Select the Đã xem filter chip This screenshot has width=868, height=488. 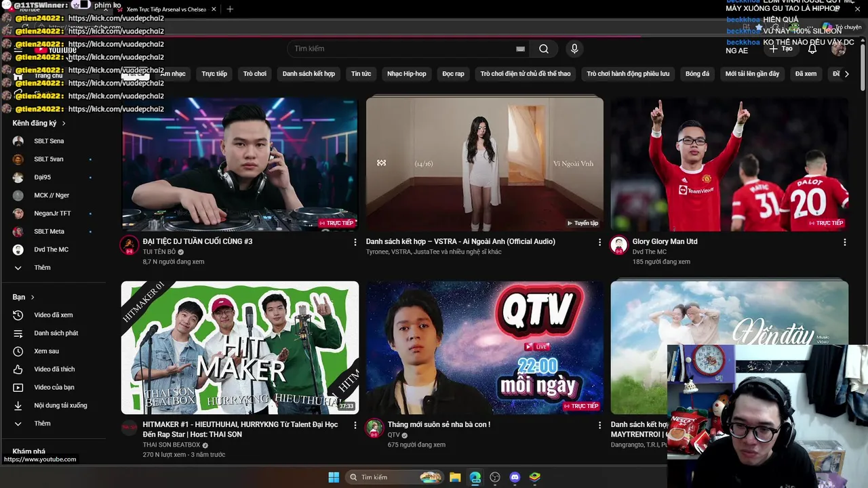click(806, 74)
